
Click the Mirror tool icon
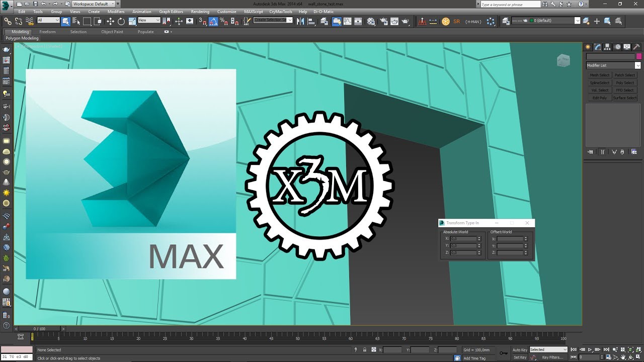point(300,21)
